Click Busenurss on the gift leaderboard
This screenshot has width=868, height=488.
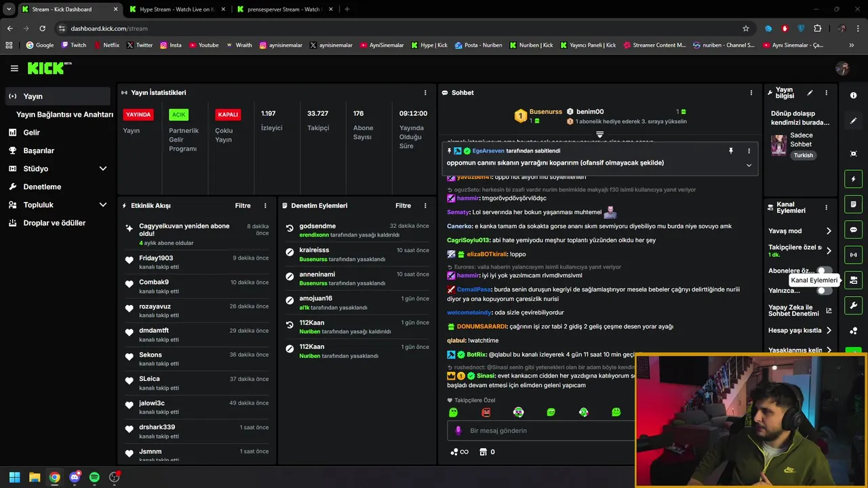[x=545, y=112]
